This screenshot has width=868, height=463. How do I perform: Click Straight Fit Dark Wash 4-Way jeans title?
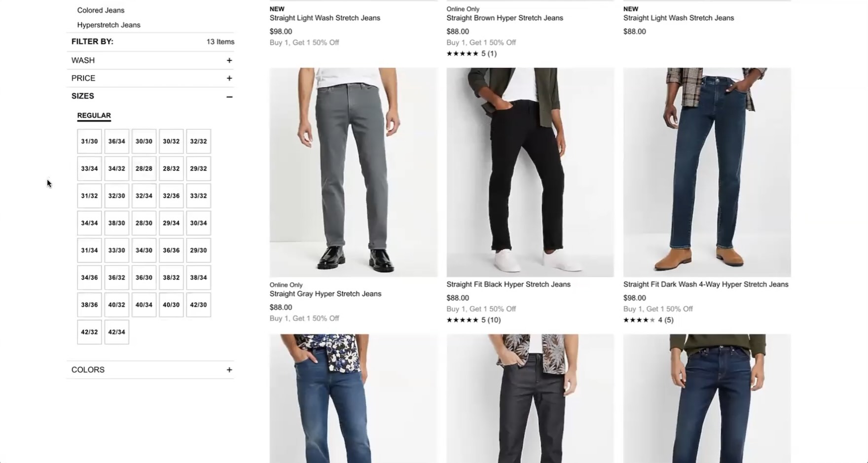705,285
